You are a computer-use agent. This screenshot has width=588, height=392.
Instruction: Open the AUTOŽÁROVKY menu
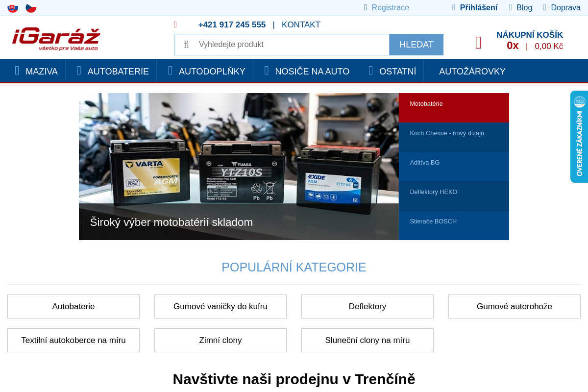pyautogui.click(x=472, y=71)
